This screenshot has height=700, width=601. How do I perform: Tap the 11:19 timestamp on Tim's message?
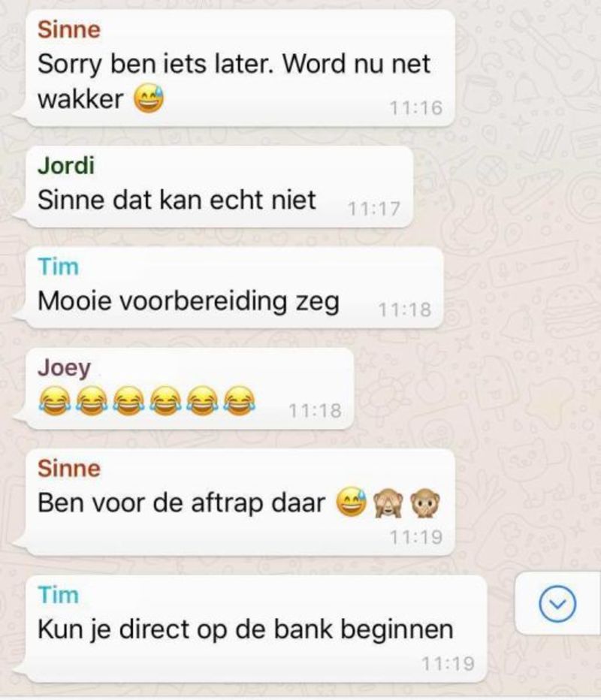[448, 664]
